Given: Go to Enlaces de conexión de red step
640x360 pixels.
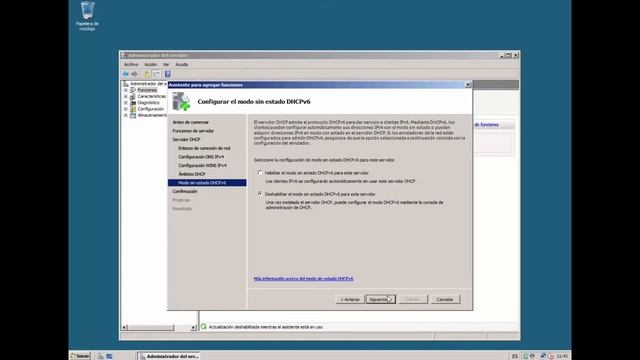Looking at the screenshot, I should tap(204, 148).
